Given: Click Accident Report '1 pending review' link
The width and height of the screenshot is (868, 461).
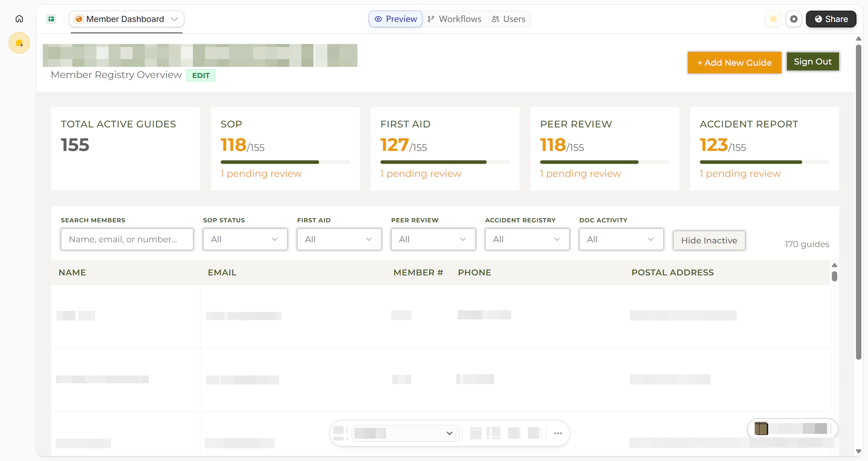Looking at the screenshot, I should pyautogui.click(x=740, y=174).
